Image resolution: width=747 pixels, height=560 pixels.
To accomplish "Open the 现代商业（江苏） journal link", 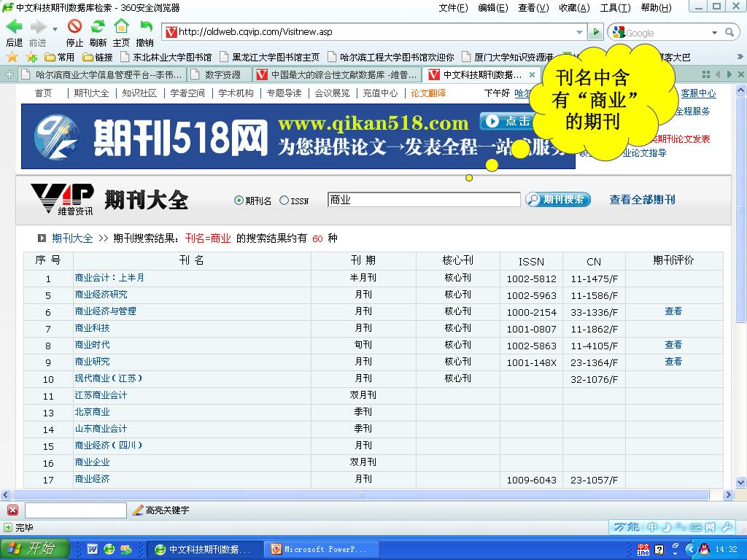I will point(109,378).
